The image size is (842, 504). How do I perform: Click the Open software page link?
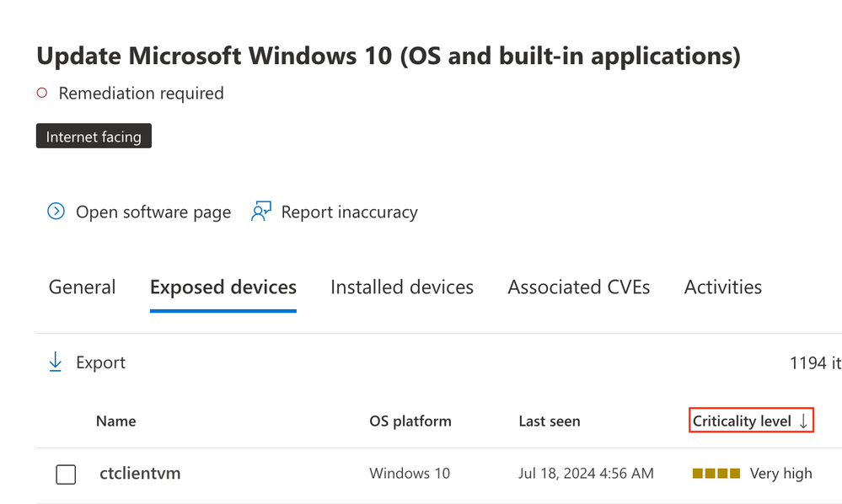tap(153, 212)
